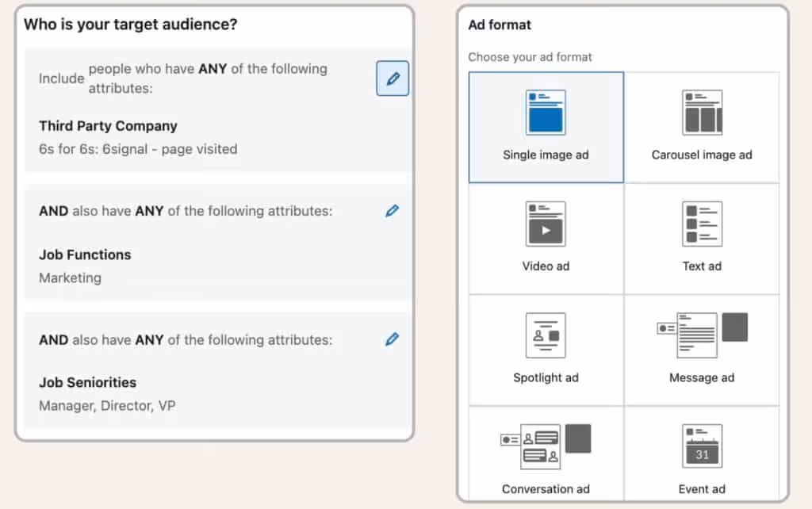Image resolution: width=812 pixels, height=509 pixels.
Task: Edit the Job Functions attribute group
Action: pyautogui.click(x=392, y=211)
